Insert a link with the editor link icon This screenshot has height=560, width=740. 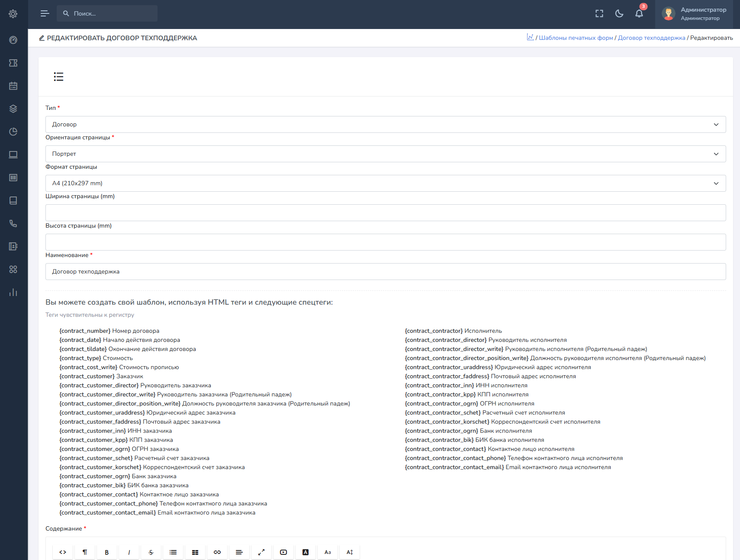217,552
